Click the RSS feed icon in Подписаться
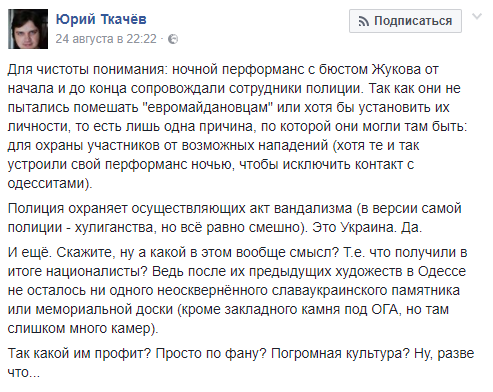The width and height of the screenshot is (493, 392). [364, 22]
